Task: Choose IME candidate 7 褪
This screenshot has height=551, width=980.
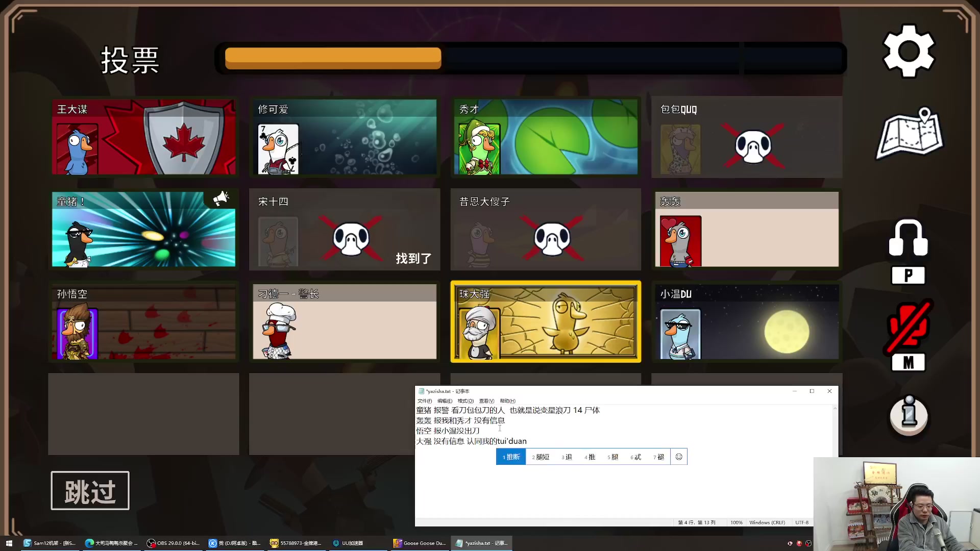Action: 658,457
